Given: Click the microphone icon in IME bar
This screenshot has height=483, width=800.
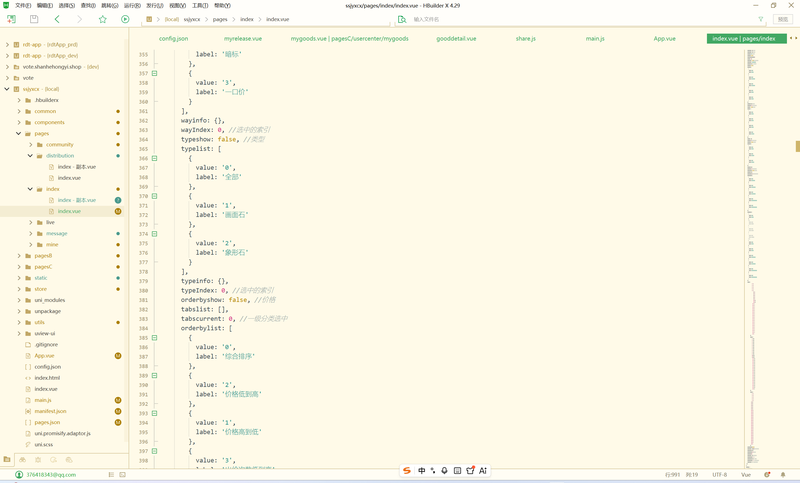Looking at the screenshot, I should coord(444,470).
